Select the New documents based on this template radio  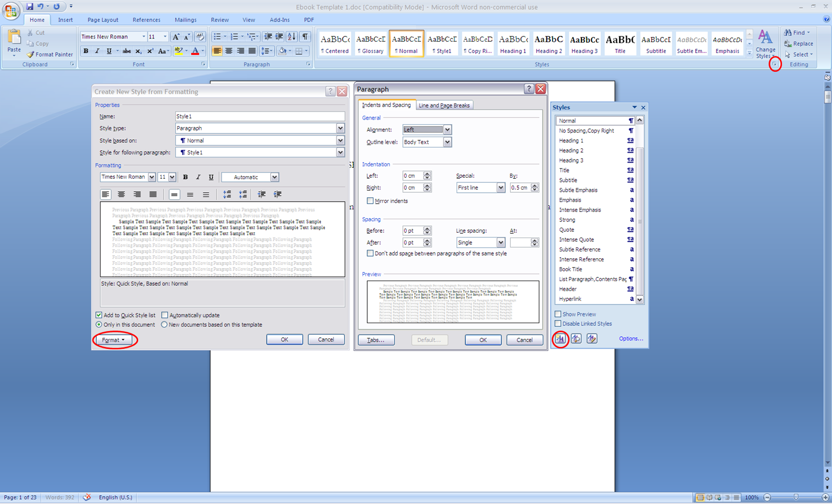164,324
